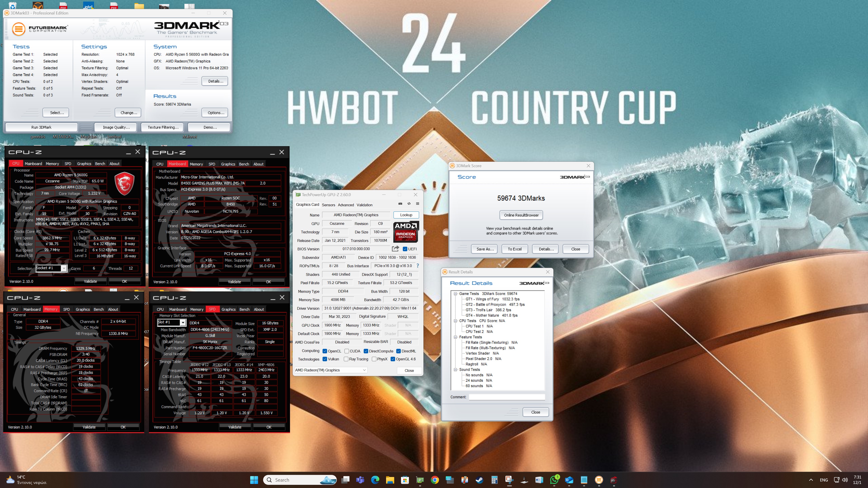Open the weather widget on the taskbar
The width and height of the screenshot is (868, 488).
(x=27, y=480)
